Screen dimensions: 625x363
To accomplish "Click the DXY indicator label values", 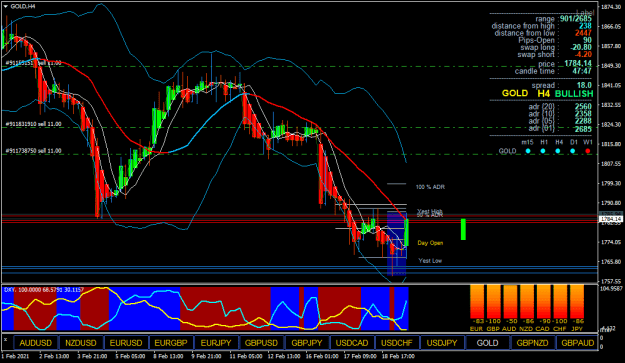I will [44, 290].
